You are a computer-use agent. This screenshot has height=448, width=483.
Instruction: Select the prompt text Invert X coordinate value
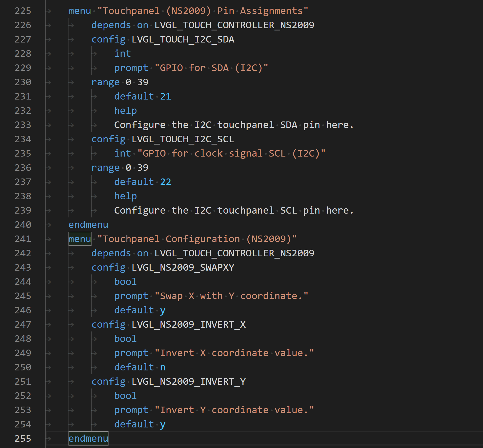coord(234,353)
